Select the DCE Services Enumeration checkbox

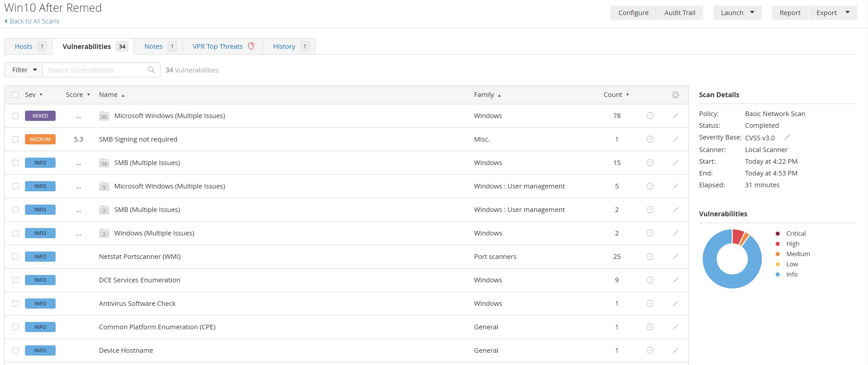tap(16, 280)
